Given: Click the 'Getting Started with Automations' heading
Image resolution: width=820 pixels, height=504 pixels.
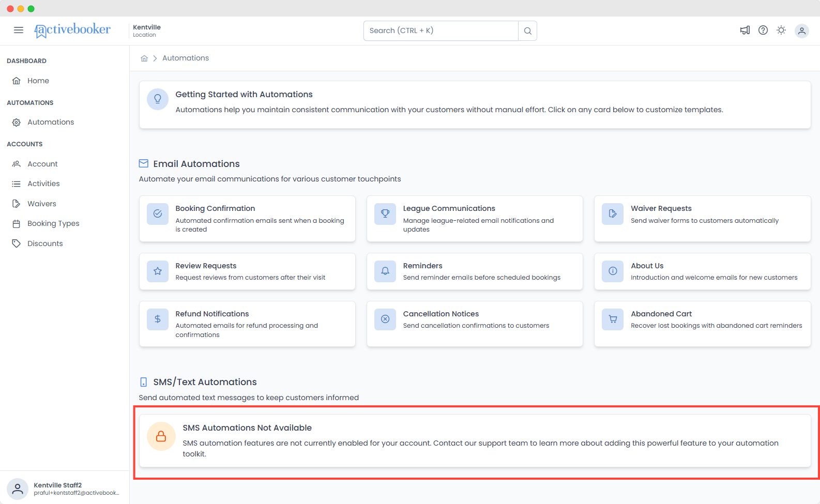Looking at the screenshot, I should [244, 95].
